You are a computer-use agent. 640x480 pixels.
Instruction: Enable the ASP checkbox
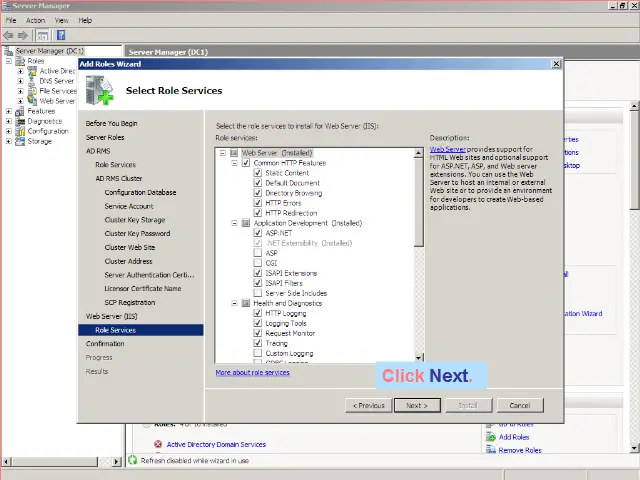(x=258, y=253)
